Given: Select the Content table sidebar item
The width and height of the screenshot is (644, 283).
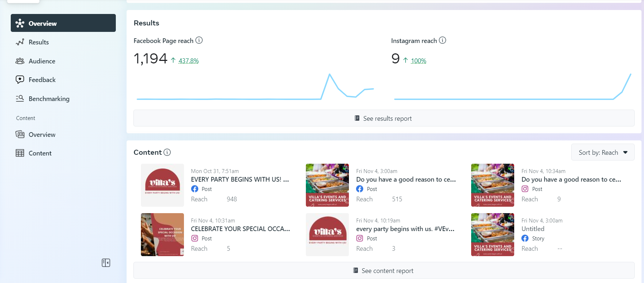Looking at the screenshot, I should (40, 153).
